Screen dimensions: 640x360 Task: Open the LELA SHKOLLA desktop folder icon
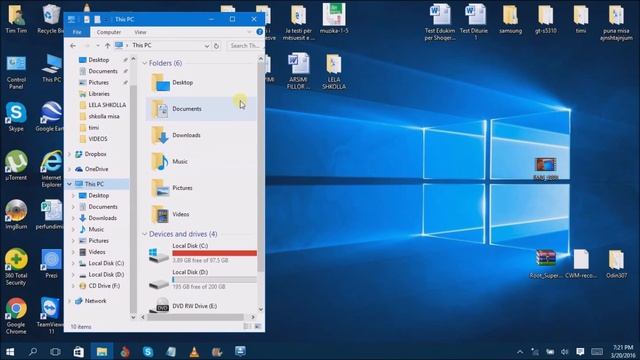click(x=333, y=71)
